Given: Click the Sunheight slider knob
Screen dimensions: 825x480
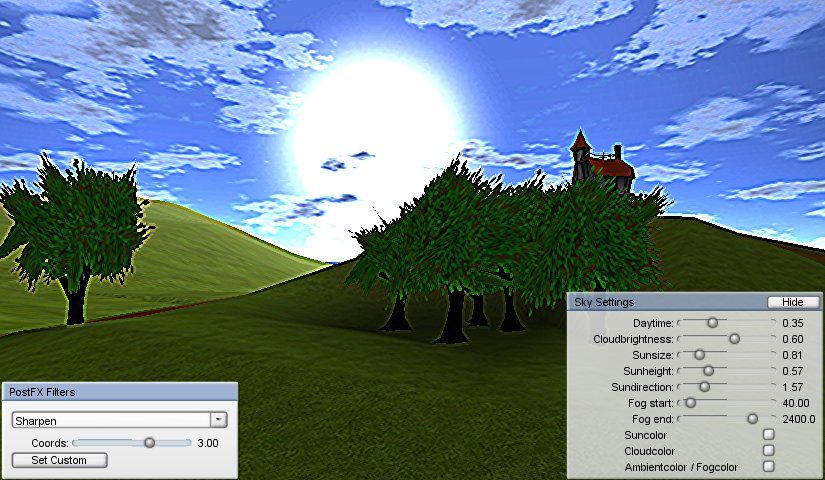Looking at the screenshot, I should [x=708, y=371].
